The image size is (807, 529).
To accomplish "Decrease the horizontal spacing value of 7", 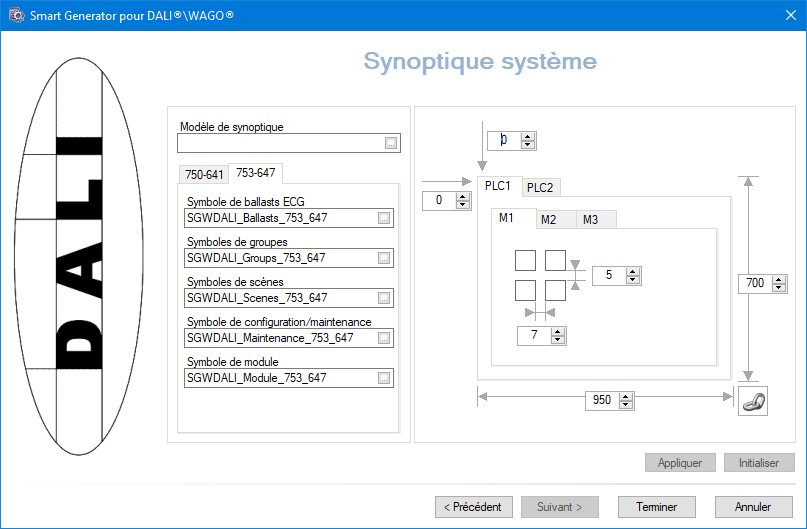I will [558, 340].
